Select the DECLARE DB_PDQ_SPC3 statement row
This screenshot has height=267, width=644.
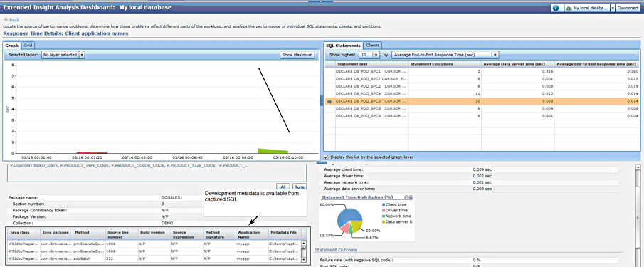[x=482, y=101]
